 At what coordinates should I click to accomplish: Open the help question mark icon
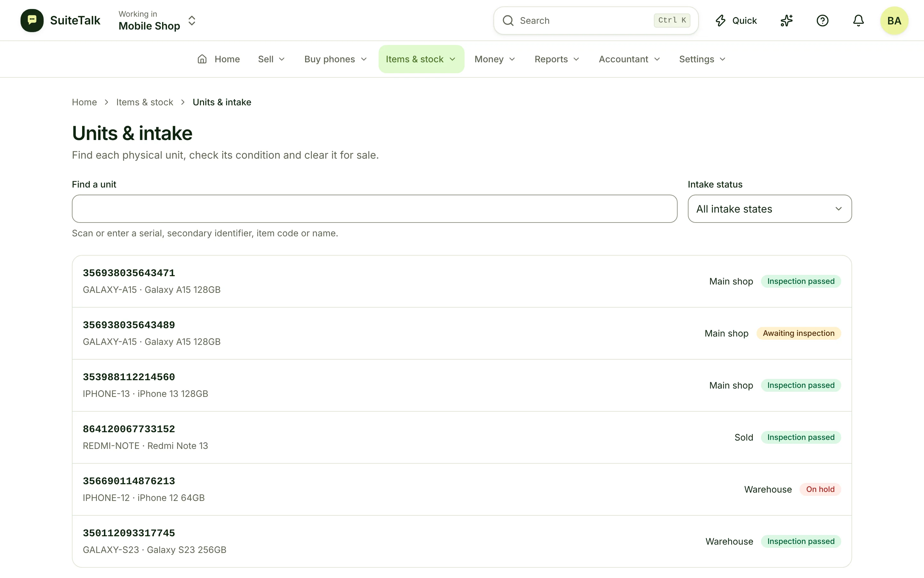coord(822,21)
